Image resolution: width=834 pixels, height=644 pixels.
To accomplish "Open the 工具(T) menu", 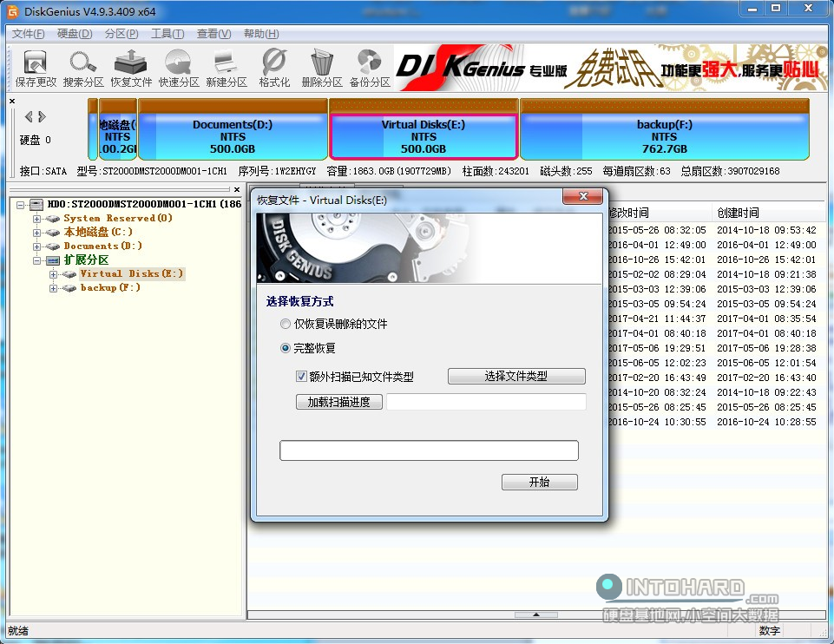I will click(x=167, y=34).
